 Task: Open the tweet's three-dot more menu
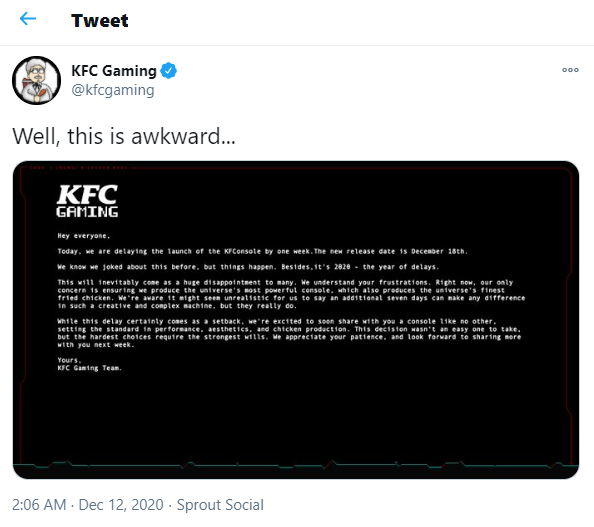point(570,70)
